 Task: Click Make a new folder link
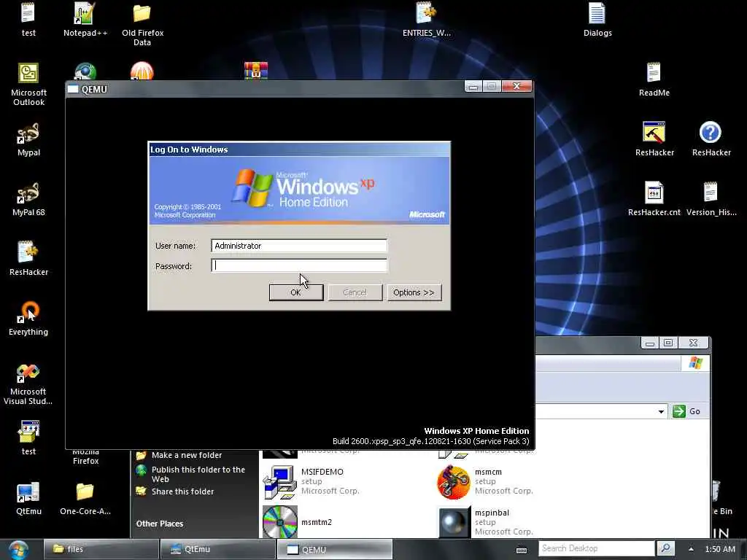186,455
